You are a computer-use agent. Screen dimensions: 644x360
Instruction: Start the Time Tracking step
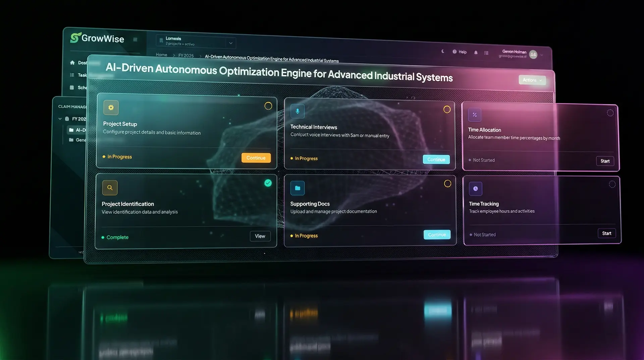[x=606, y=233]
